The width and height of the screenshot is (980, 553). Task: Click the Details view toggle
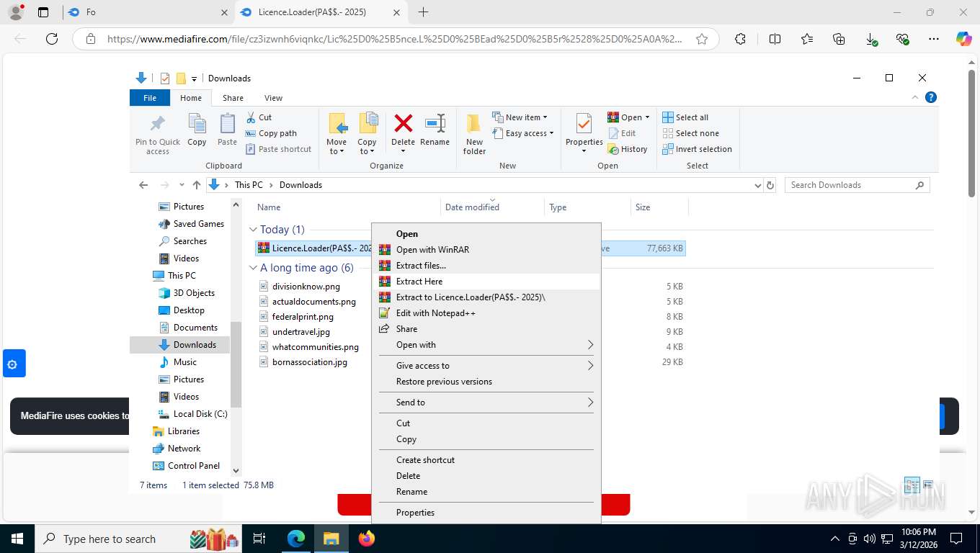912,485
